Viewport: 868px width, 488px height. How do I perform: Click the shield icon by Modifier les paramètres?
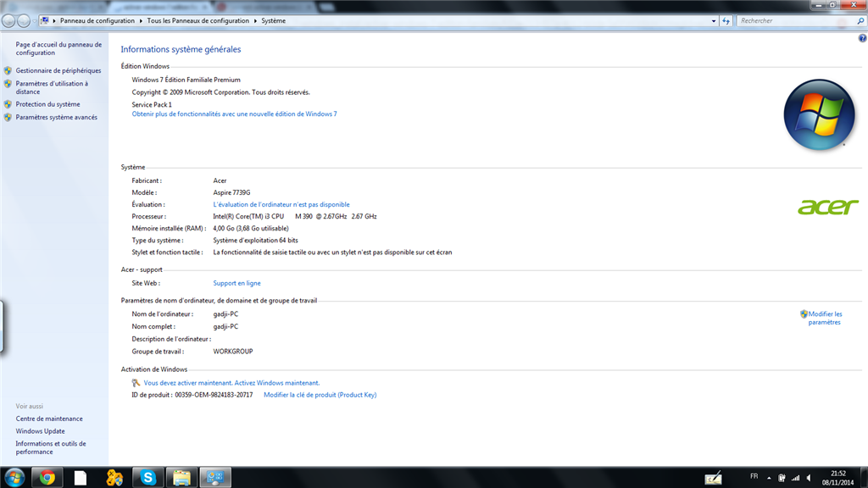[804, 314]
